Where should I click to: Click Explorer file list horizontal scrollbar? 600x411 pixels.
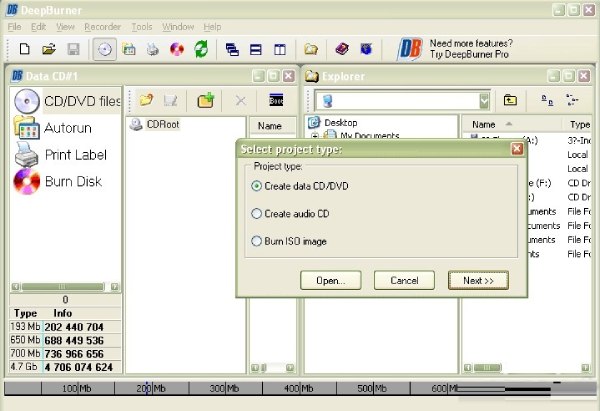pos(527,368)
